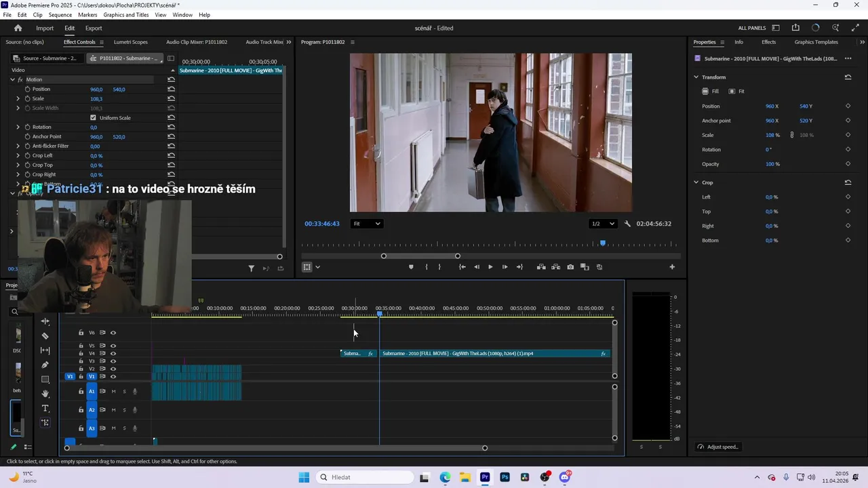
Task: Click the Lift button
Action: [541, 267]
